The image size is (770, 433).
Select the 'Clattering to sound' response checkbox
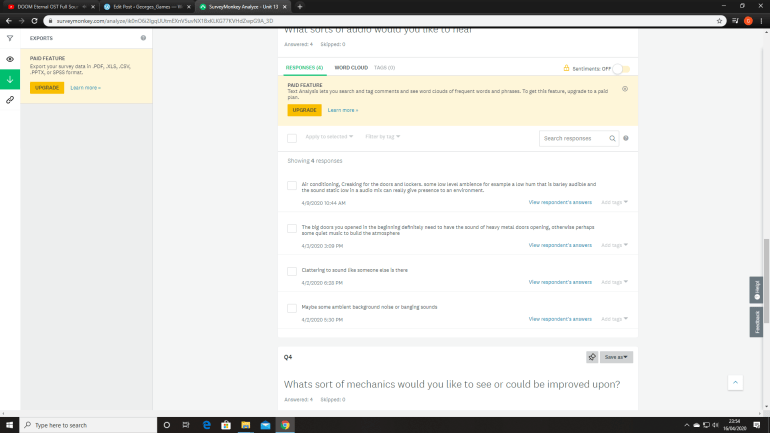[292, 270]
